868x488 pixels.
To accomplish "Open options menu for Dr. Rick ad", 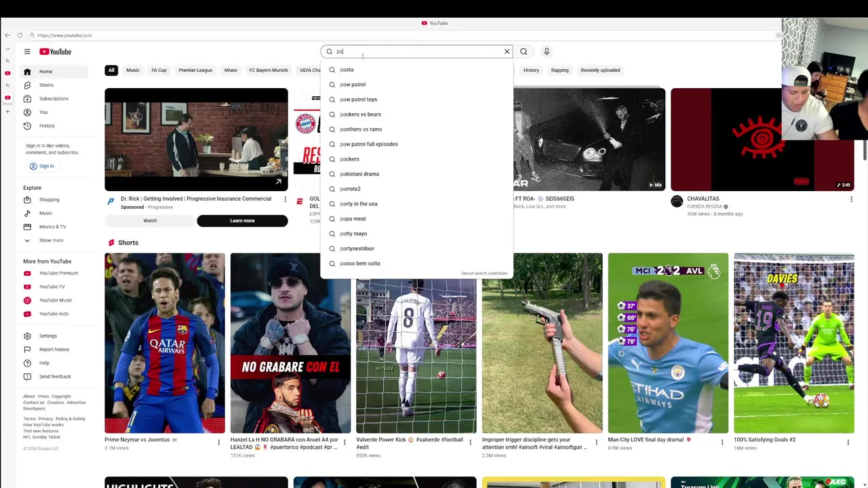I will tap(285, 199).
